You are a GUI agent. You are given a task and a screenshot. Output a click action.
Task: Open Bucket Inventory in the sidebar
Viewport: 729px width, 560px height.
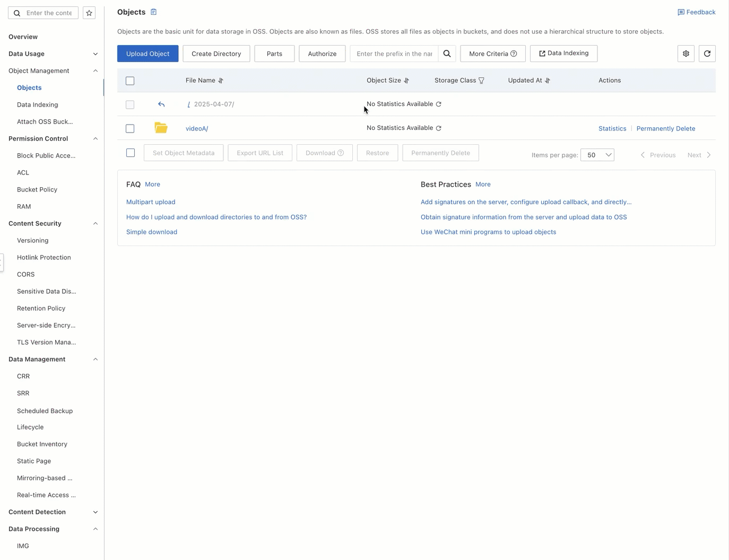click(x=42, y=444)
